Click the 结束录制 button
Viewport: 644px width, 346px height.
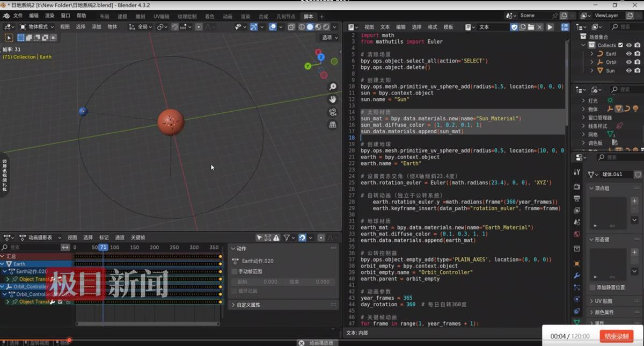tap(617, 336)
